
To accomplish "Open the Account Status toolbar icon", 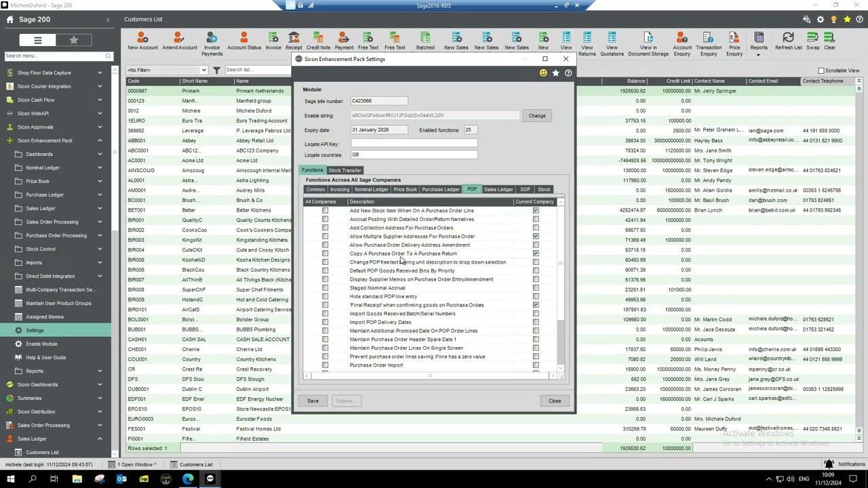I will [x=244, y=41].
